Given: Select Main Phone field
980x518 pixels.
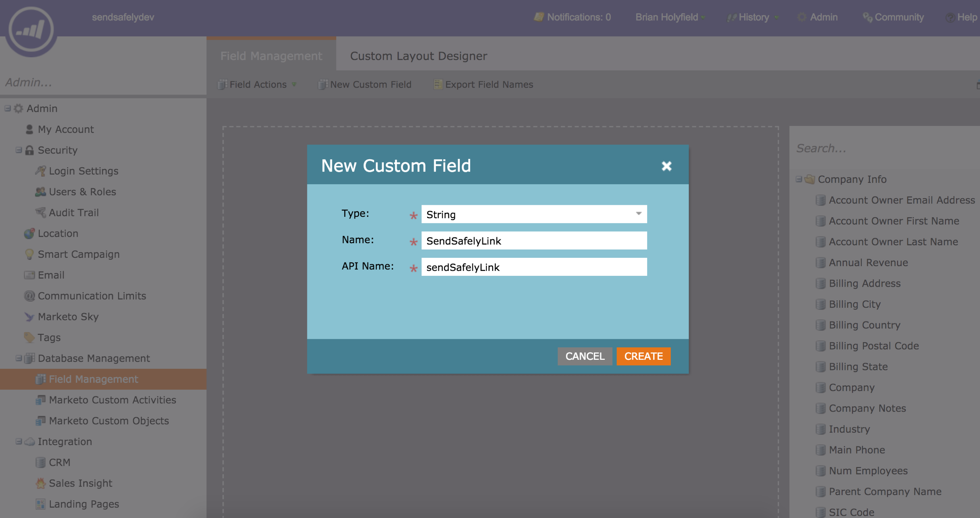Looking at the screenshot, I should pyautogui.click(x=857, y=450).
